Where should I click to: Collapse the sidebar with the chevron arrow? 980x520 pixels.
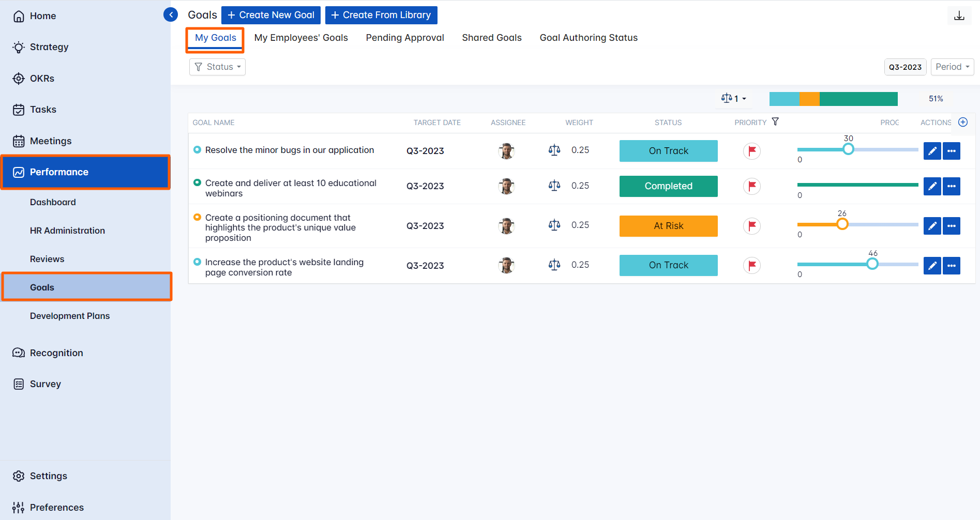click(171, 15)
